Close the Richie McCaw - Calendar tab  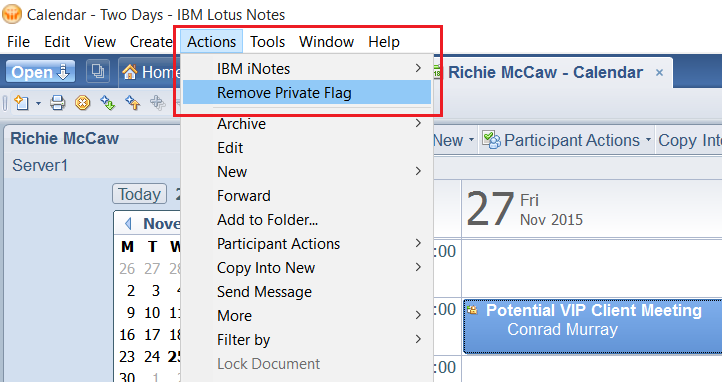pos(659,72)
